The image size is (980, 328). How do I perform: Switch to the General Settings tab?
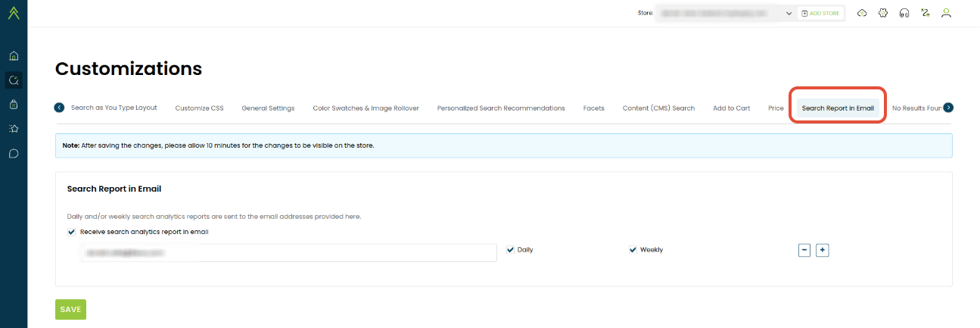[x=268, y=108]
